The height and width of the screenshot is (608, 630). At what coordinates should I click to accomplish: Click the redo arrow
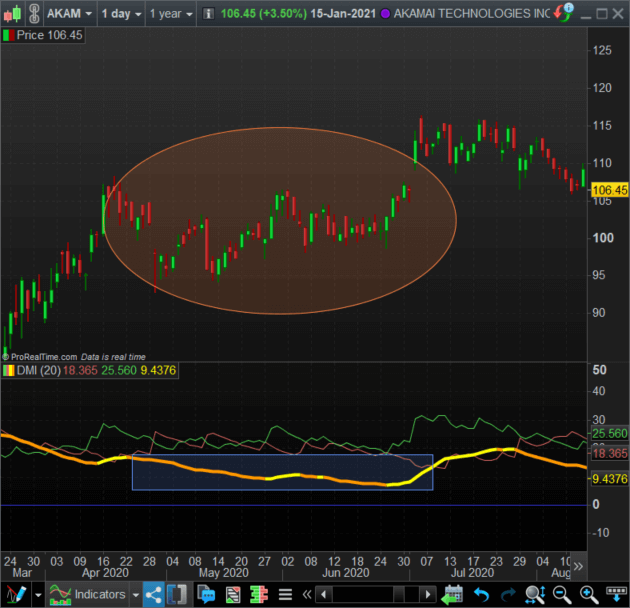pyautogui.click(x=508, y=594)
